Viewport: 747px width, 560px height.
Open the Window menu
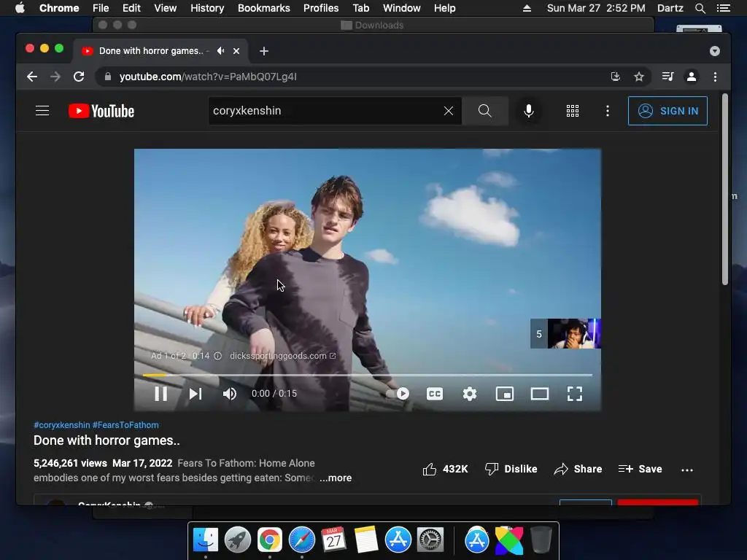402,8
